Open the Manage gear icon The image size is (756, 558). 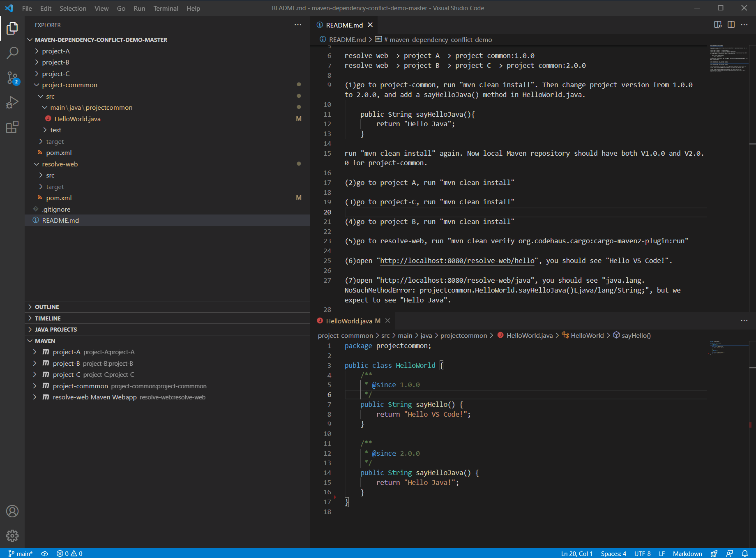point(12,536)
